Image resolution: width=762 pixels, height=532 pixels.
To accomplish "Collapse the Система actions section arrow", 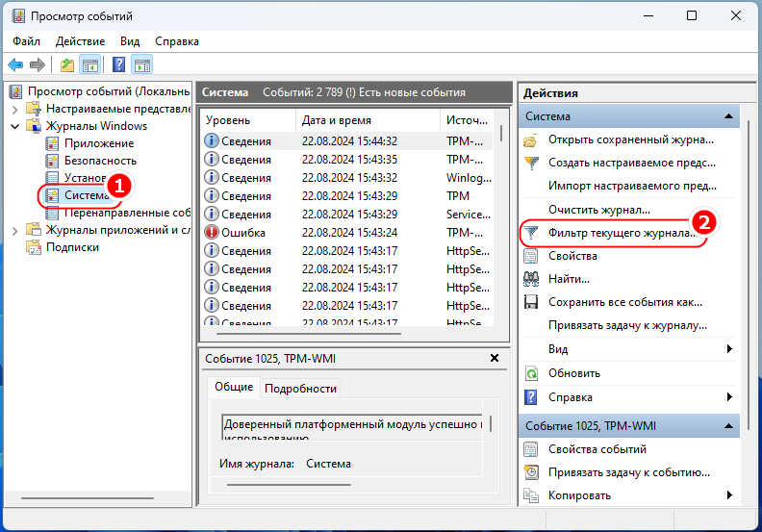I will coord(728,116).
